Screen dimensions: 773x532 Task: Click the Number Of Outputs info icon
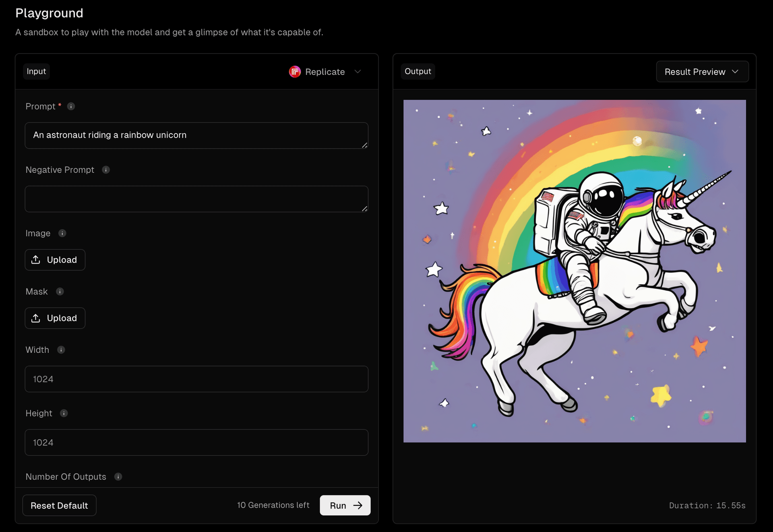click(118, 477)
